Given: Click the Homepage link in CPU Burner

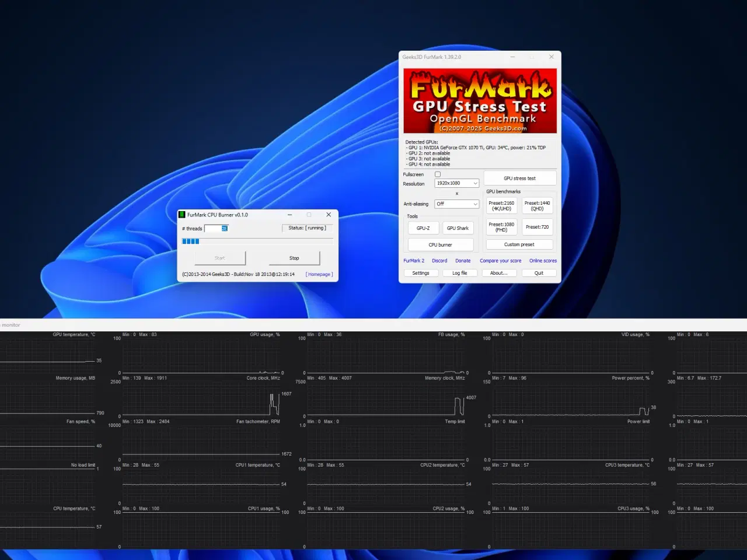Looking at the screenshot, I should (319, 274).
